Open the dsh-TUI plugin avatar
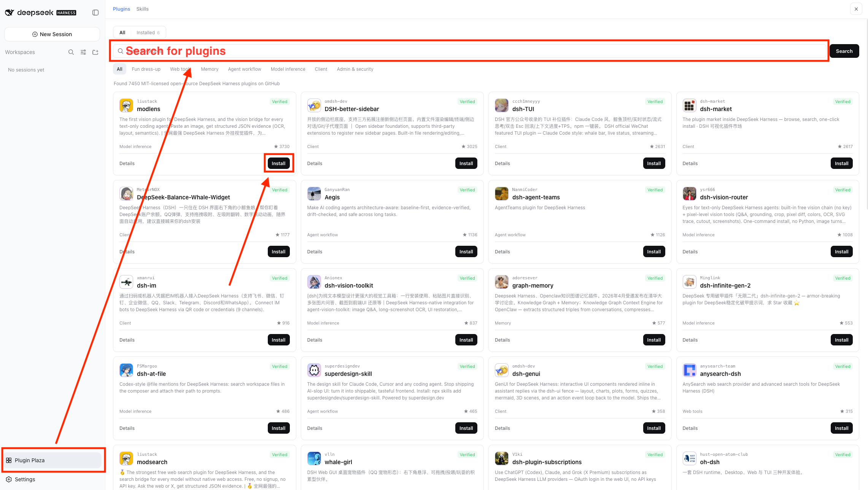Screen dimensions: 868x490 [502, 105]
